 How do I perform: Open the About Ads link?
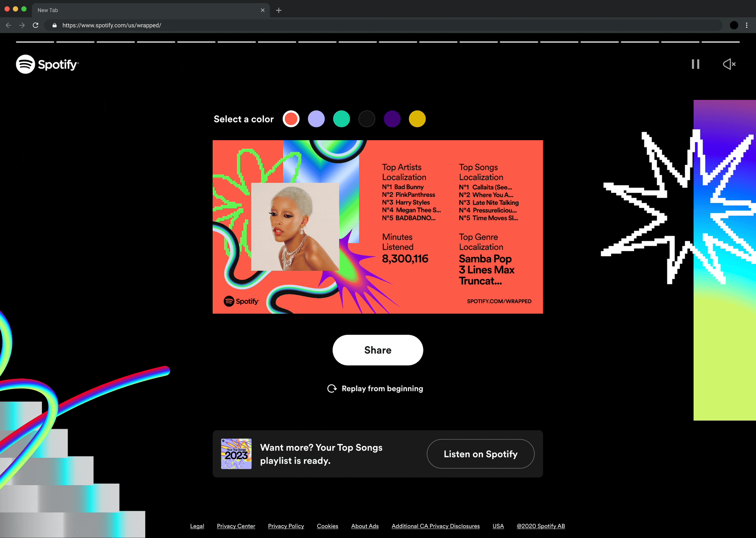pos(365,526)
